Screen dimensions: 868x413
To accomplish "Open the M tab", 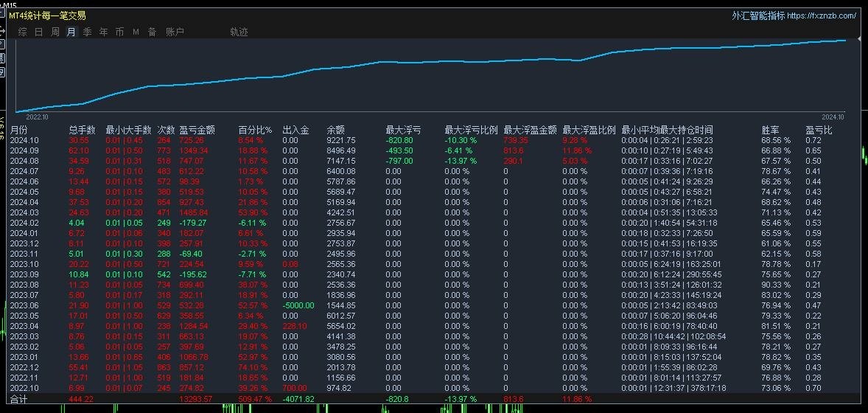I will click(136, 32).
